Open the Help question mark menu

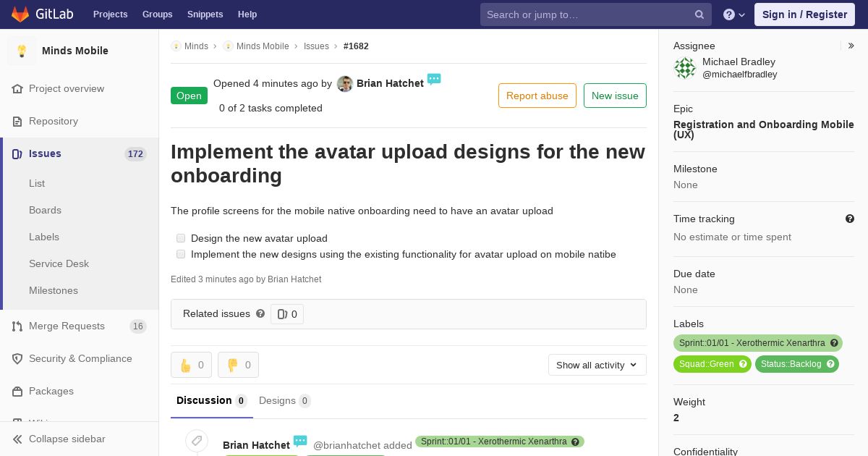pyautogui.click(x=734, y=14)
